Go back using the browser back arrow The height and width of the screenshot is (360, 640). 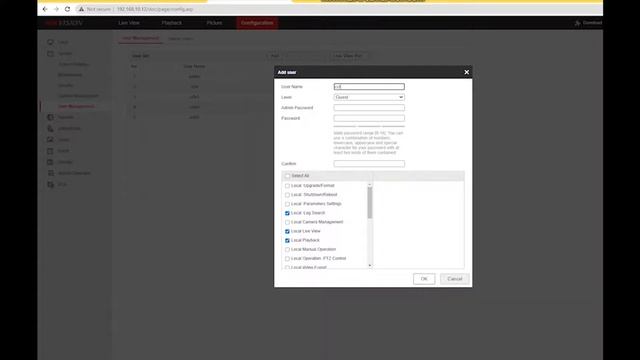click(45, 9)
